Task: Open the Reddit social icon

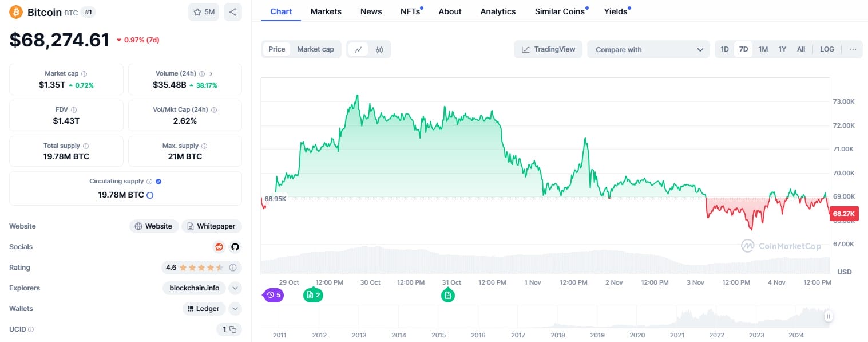Action: 219,247
